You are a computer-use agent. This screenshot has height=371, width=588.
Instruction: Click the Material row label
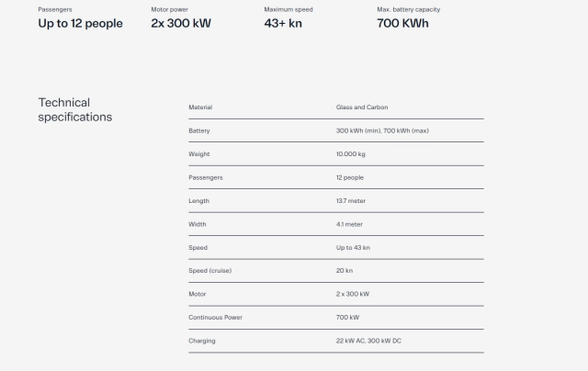click(200, 107)
